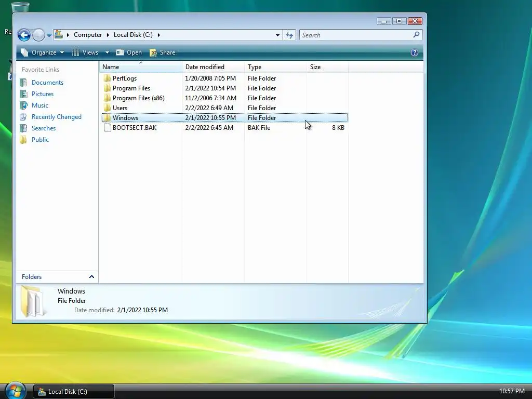Click Share in the toolbar

coord(163,52)
